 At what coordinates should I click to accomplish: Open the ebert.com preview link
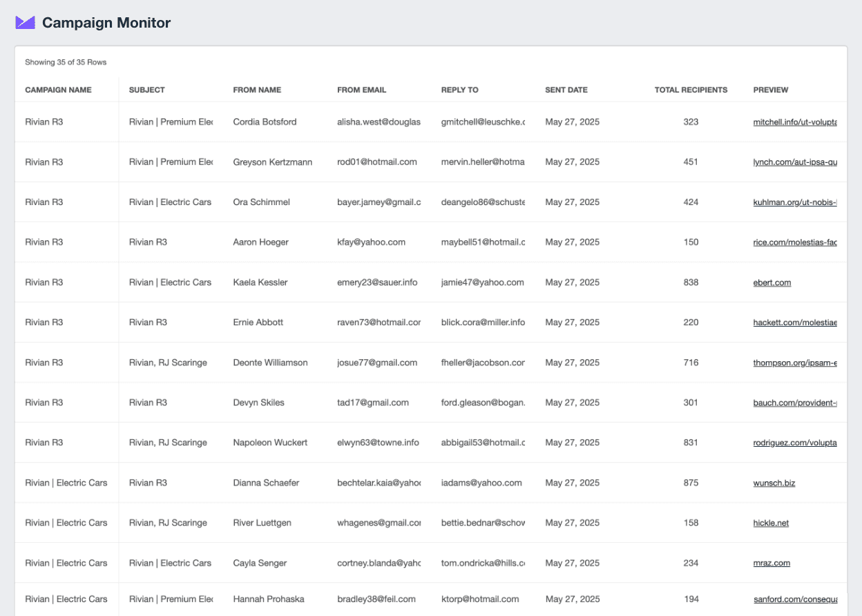click(772, 282)
